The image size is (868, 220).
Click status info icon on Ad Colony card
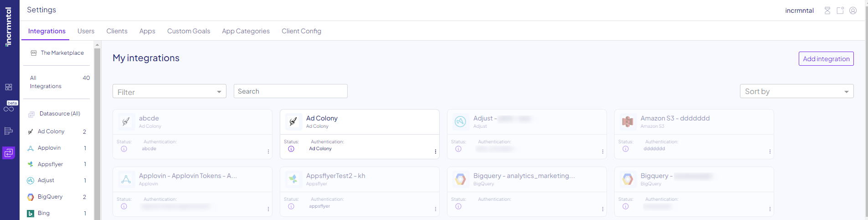[291, 149]
